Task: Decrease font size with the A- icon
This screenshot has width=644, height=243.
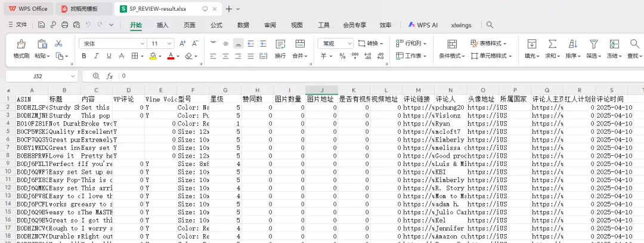Action: point(195,43)
